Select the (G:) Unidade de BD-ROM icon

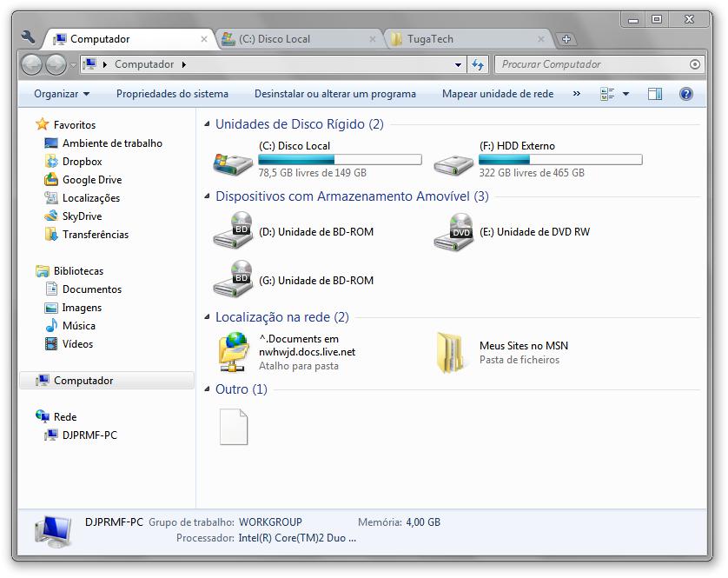tap(233, 279)
